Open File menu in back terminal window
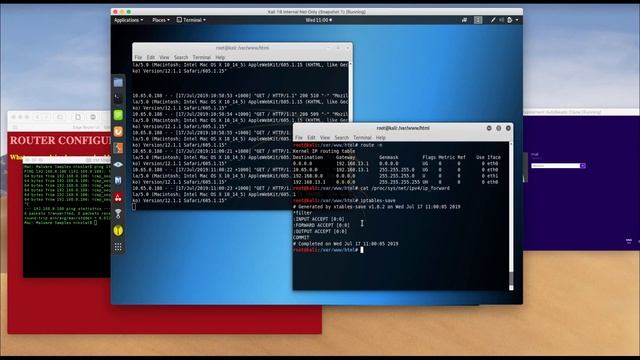The width and height of the screenshot is (640, 360). [138, 58]
